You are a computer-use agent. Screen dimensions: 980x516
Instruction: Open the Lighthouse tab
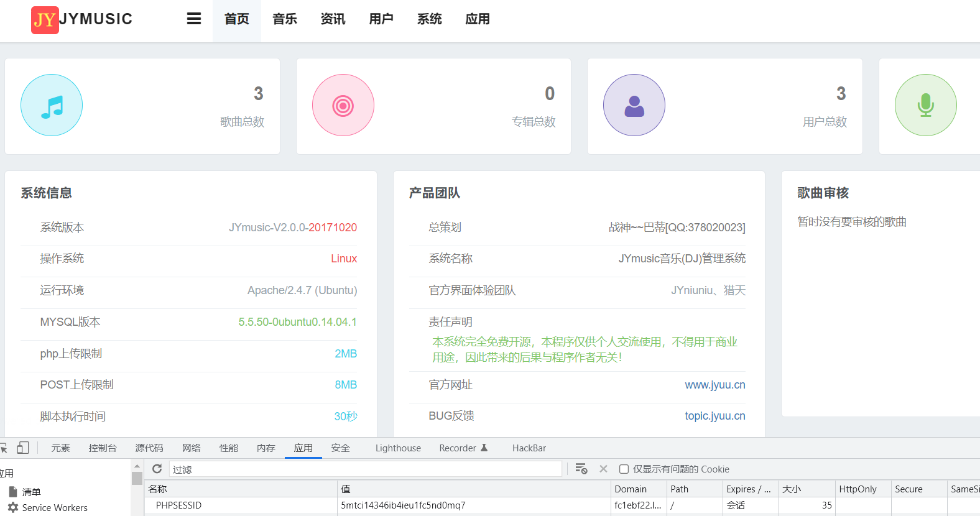point(398,448)
